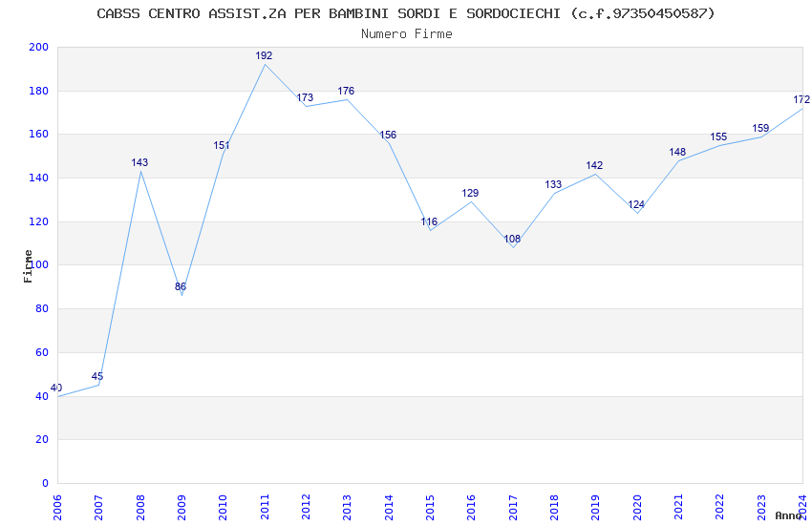
Task: Select the data label 86 for 2009
Action: (181, 286)
